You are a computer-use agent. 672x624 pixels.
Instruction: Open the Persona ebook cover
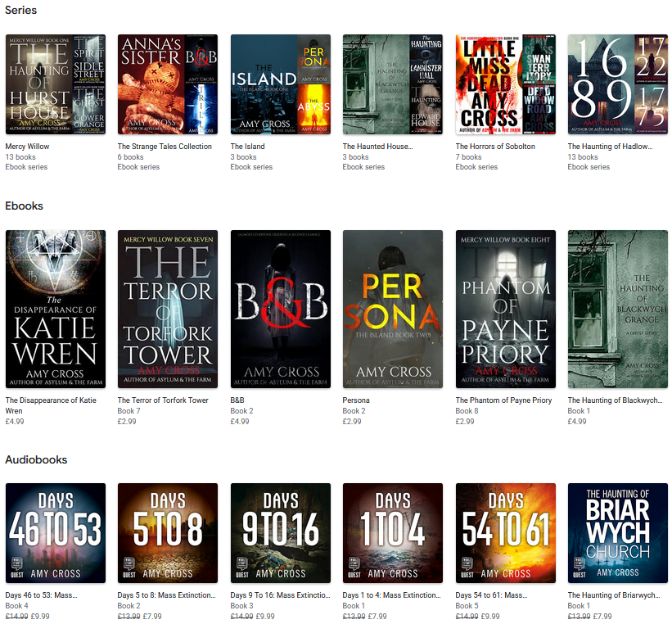tap(393, 310)
